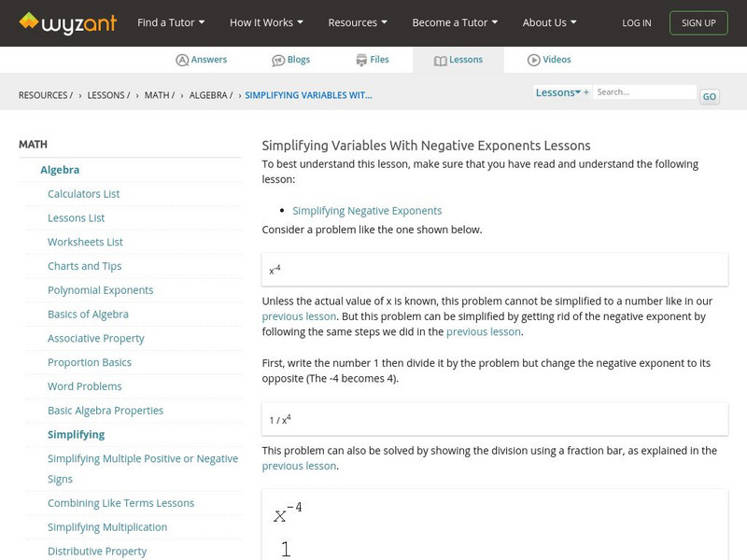Switch to the Videos tab

549,60
